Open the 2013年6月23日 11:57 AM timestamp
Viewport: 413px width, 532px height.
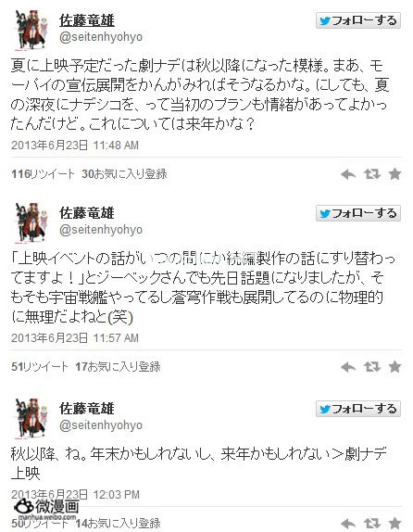[x=75, y=338]
